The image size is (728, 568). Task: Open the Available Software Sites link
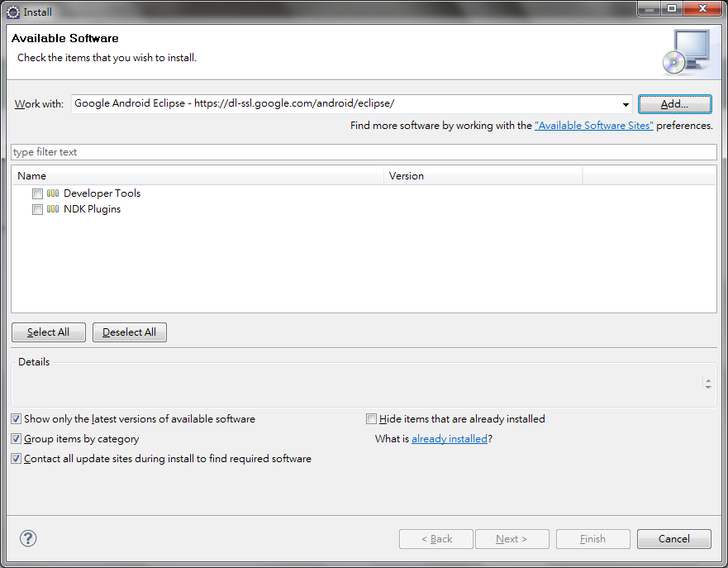[594, 126]
